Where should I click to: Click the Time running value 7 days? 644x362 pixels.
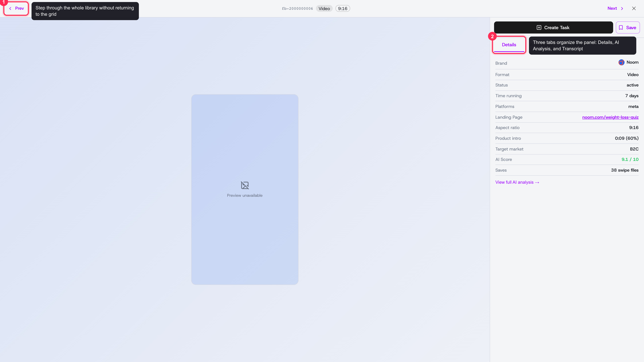coord(632,96)
